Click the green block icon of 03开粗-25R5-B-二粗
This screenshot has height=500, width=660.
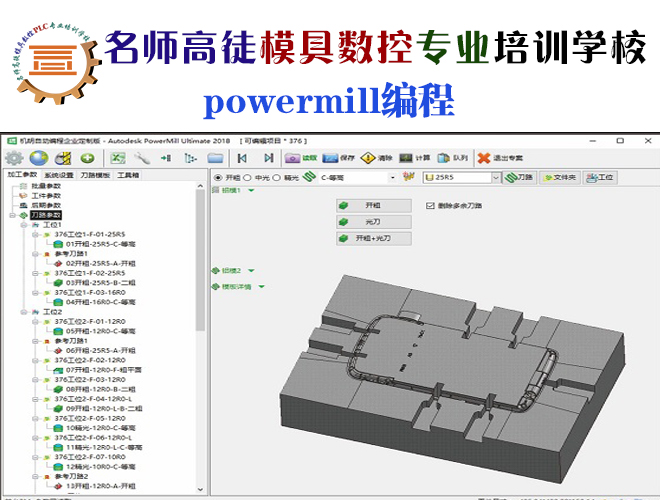click(x=58, y=283)
